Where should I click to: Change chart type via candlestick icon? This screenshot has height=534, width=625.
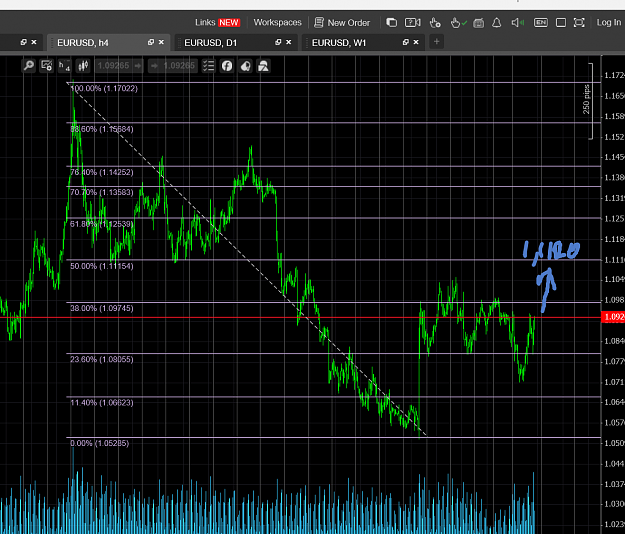pyautogui.click(x=83, y=66)
